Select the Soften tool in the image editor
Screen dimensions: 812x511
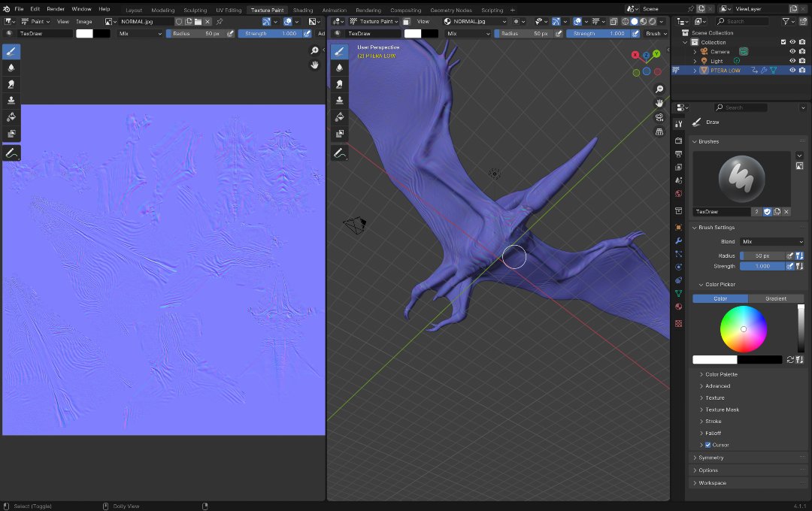[x=11, y=68]
